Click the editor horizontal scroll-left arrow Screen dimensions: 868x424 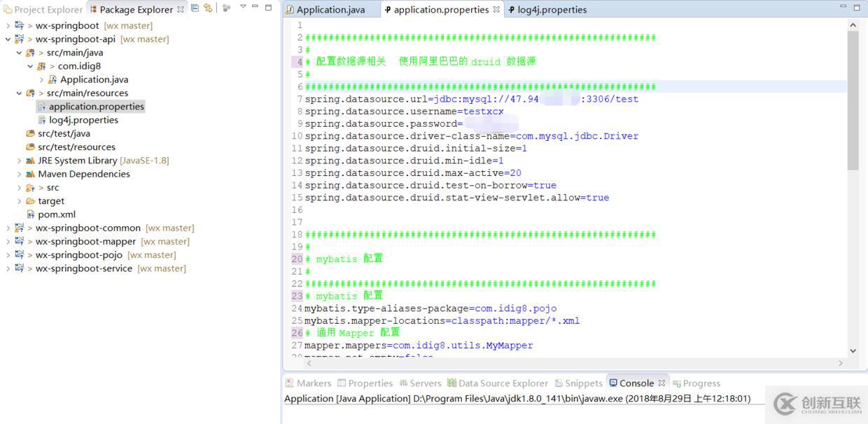[x=309, y=363]
